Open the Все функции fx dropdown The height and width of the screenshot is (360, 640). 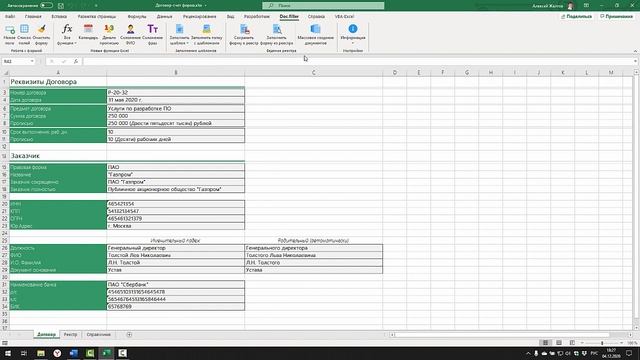click(x=67, y=34)
